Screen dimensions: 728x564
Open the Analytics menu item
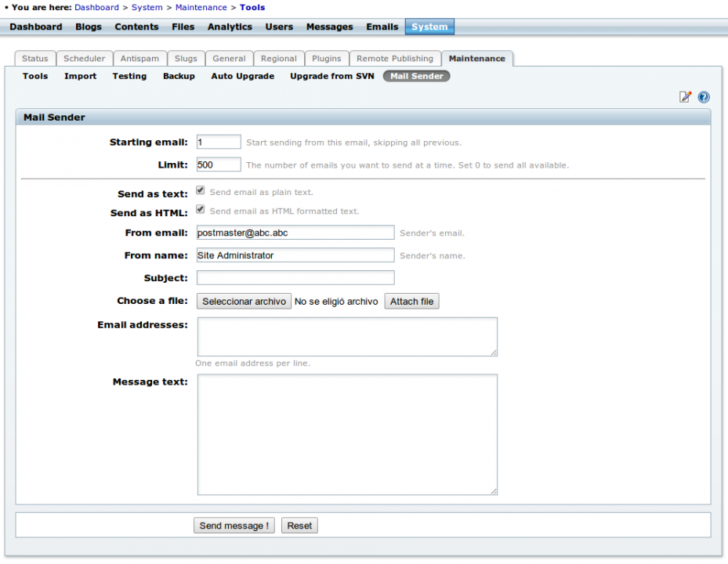(230, 27)
